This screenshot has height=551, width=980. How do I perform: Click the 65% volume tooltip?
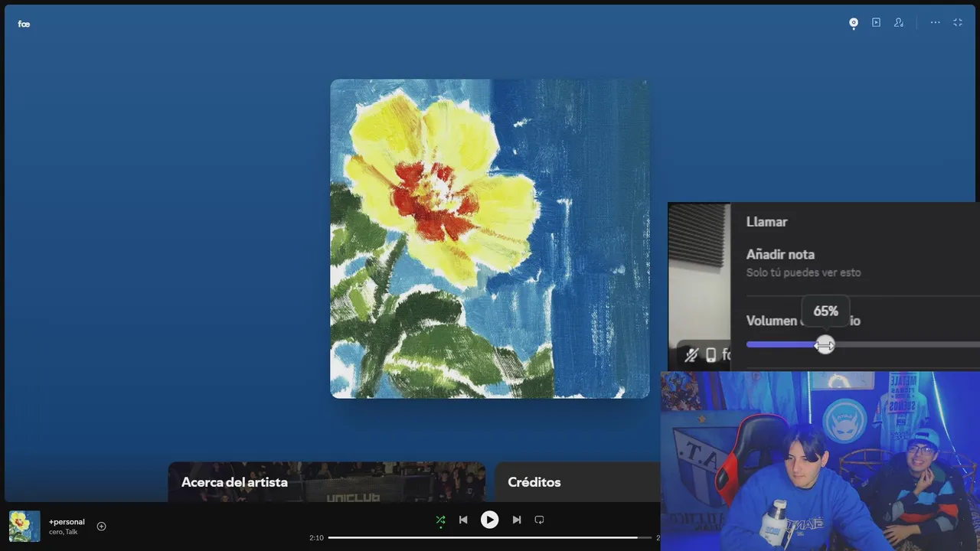825,311
